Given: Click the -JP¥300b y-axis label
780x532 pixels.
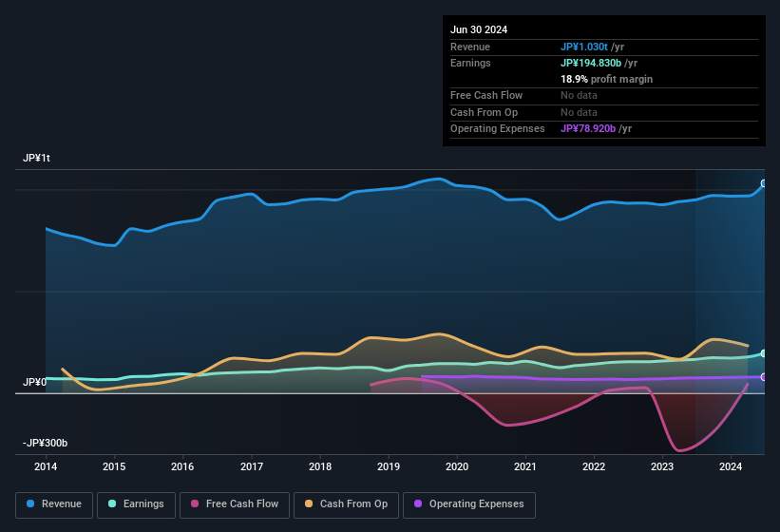Looking at the screenshot, I should [46, 443].
